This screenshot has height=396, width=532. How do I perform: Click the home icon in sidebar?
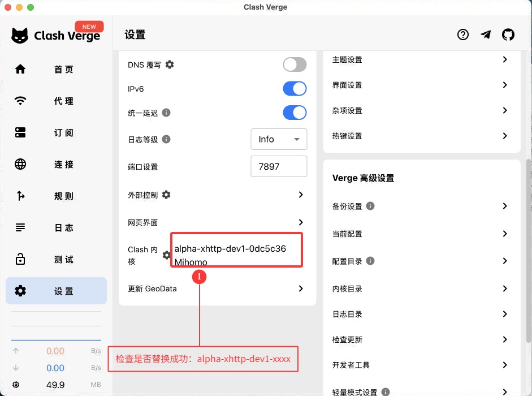[20, 69]
